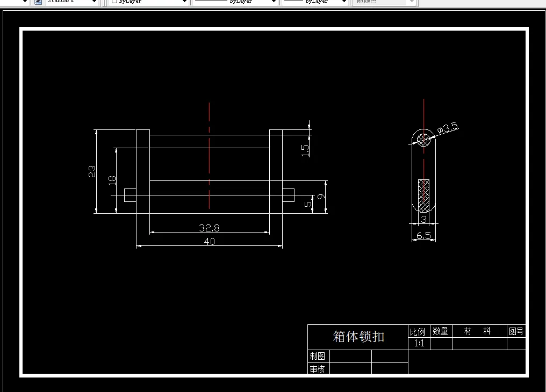
Task: Open the object color ByLayer dropdown
Action: click(185, 3)
